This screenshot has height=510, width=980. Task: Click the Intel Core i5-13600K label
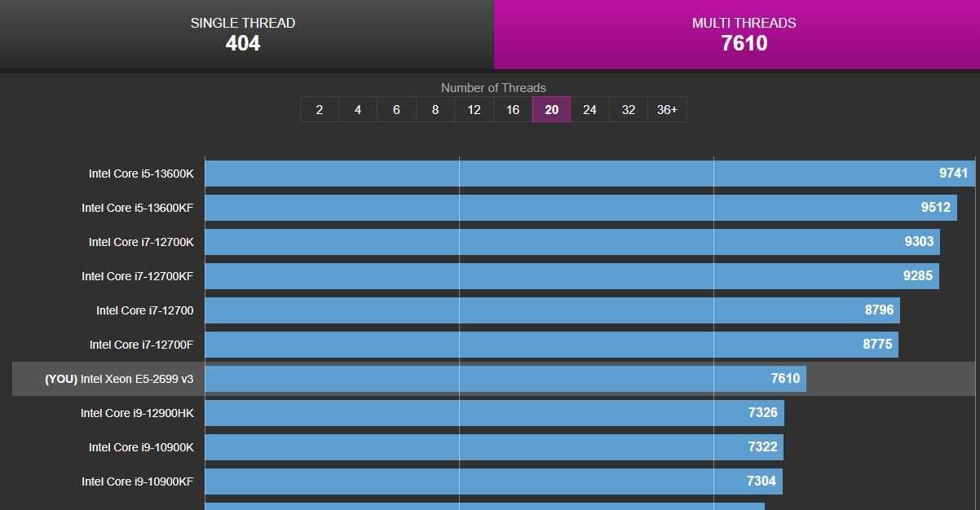[x=141, y=174]
